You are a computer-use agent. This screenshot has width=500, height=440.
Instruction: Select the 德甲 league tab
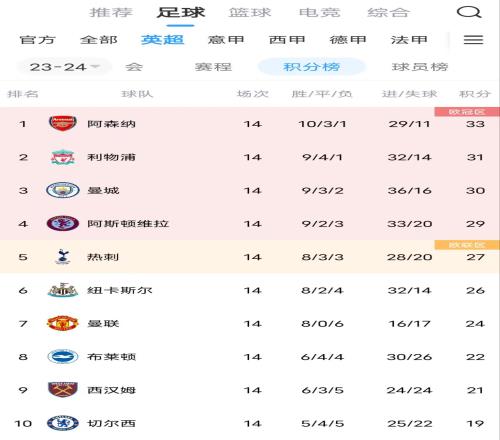pos(348,40)
